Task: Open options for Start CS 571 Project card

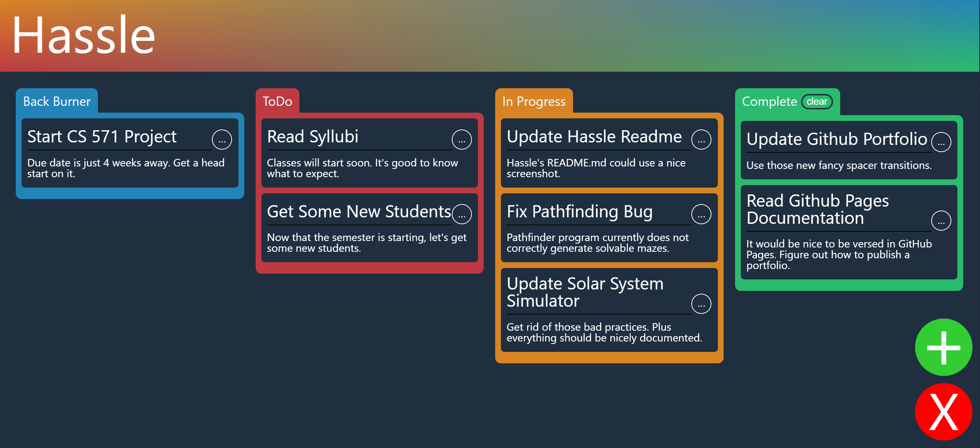Action: tap(223, 140)
